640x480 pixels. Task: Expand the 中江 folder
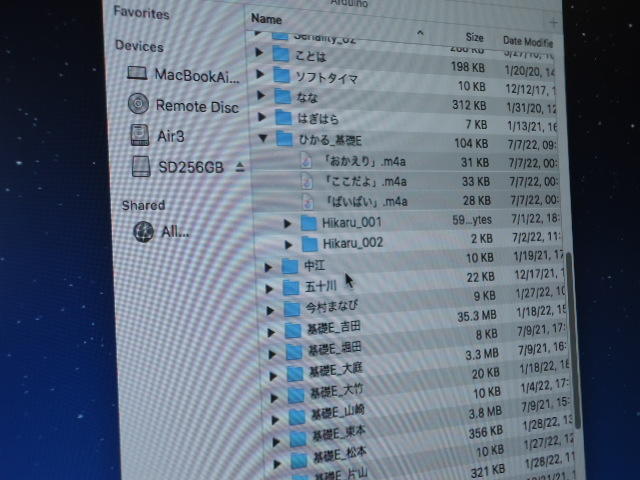click(268, 267)
